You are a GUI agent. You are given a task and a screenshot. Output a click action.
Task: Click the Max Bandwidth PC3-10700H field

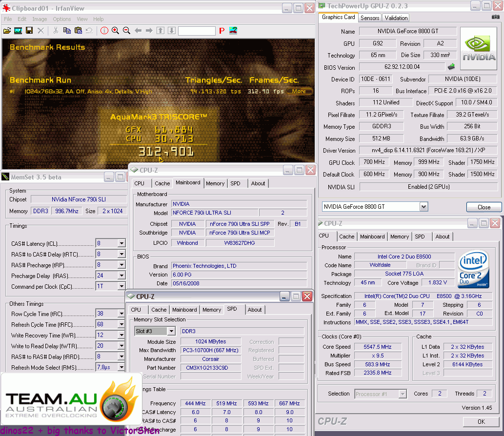211,350
